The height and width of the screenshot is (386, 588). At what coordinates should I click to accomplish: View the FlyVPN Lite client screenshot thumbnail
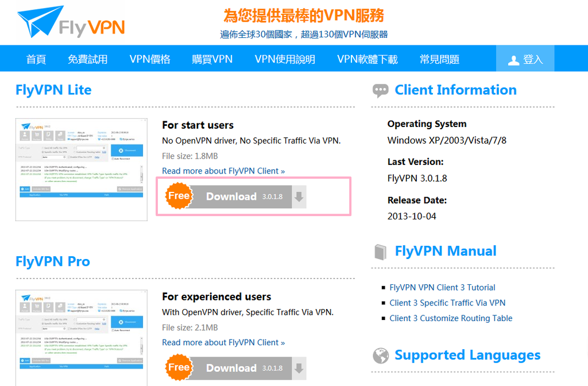pyautogui.click(x=82, y=169)
